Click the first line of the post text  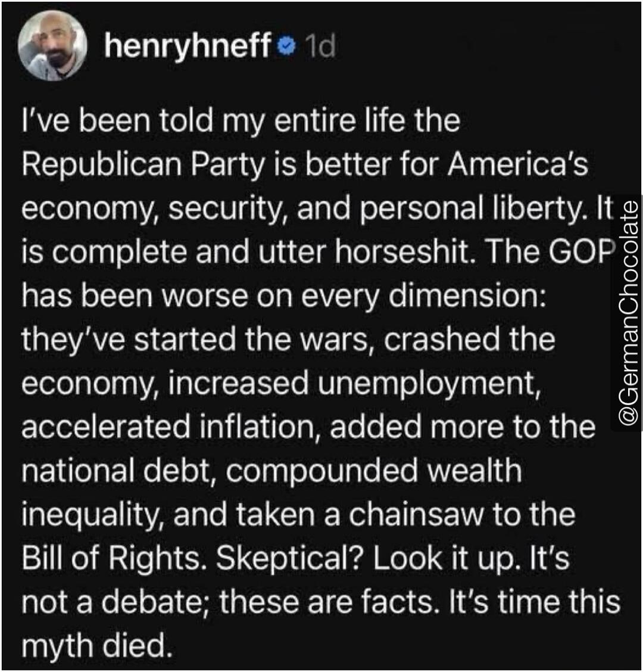point(238,122)
